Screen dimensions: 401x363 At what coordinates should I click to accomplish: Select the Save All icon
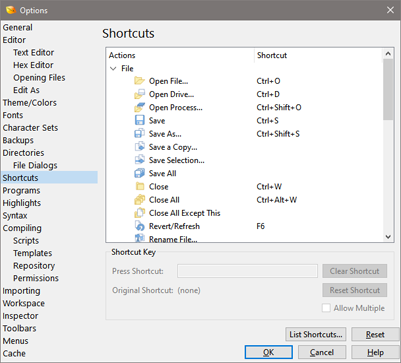click(139, 173)
